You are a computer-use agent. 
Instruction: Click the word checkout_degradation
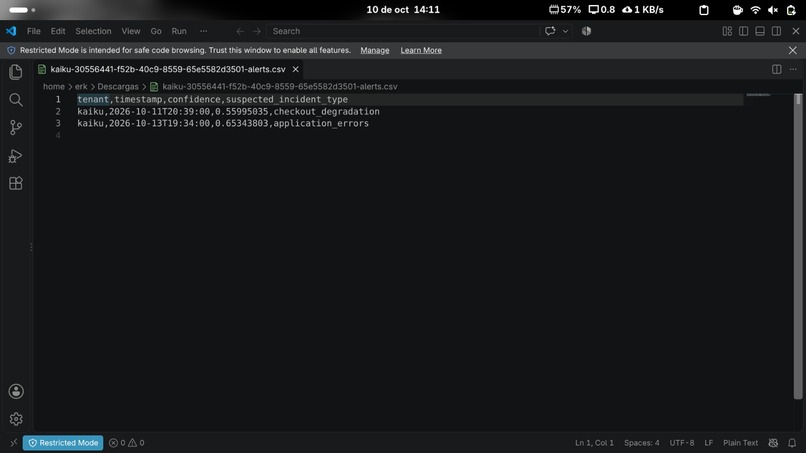326,112
